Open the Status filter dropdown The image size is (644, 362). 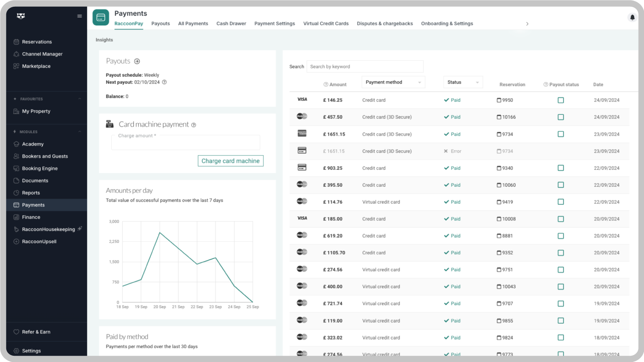(x=463, y=82)
